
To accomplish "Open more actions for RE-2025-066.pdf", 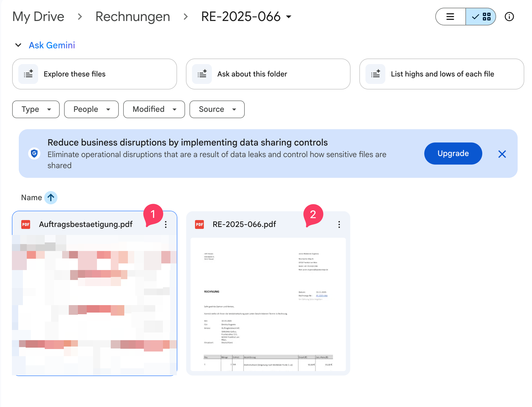I will pos(339,224).
